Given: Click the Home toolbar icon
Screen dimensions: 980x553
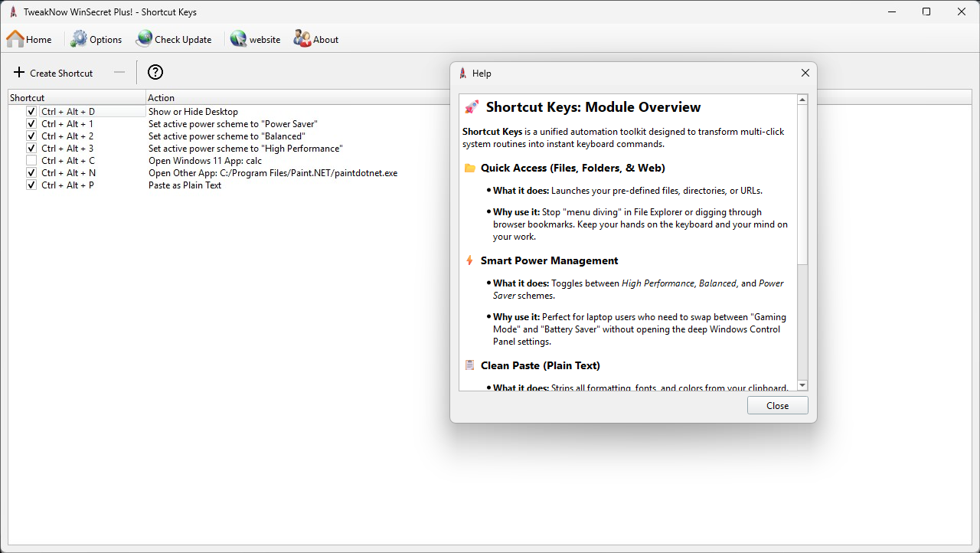Looking at the screenshot, I should tap(15, 39).
